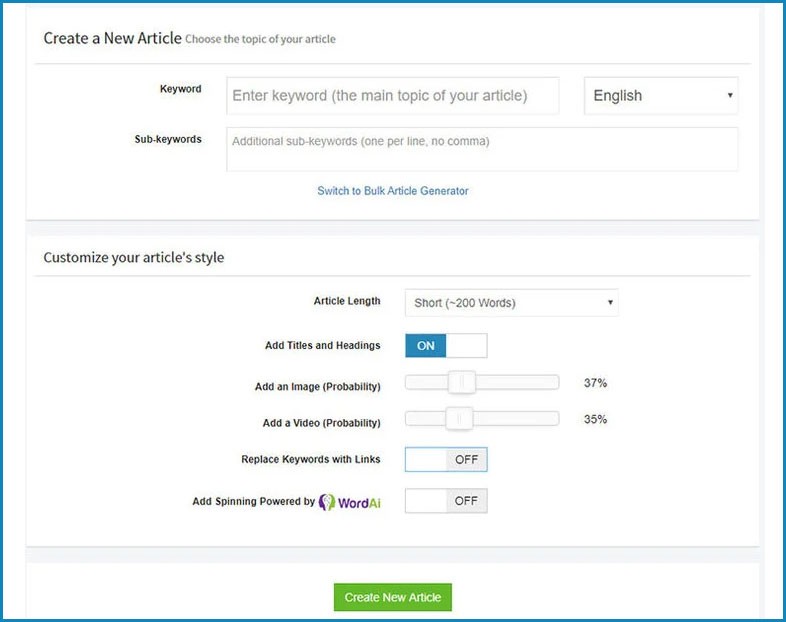Toggle Replace Keywords with Links switch
786x622 pixels.
point(446,460)
